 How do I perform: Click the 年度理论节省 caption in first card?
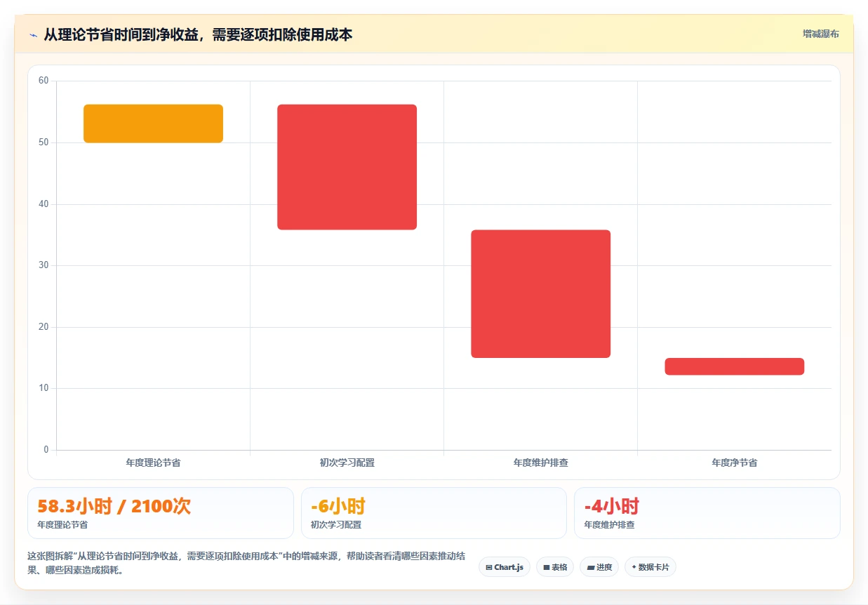62,524
